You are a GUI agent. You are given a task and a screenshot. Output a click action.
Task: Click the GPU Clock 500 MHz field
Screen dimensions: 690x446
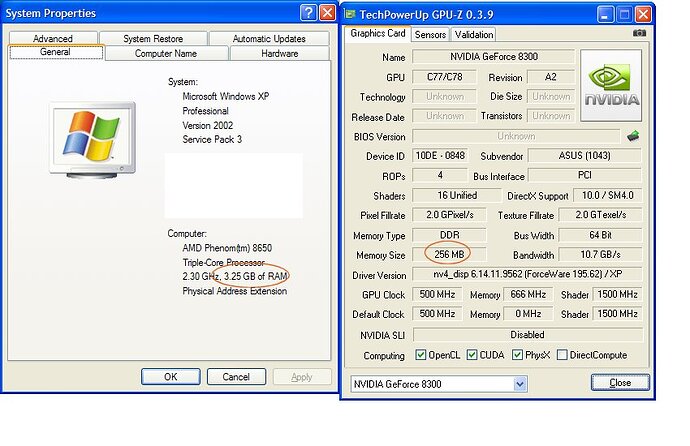pyautogui.click(x=437, y=294)
